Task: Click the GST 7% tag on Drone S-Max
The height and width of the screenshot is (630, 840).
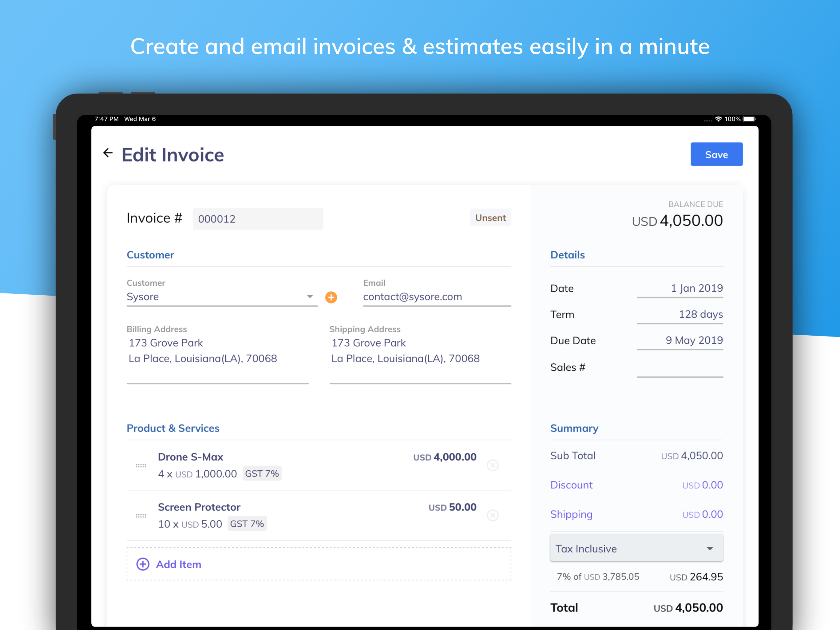Action: 262,473
